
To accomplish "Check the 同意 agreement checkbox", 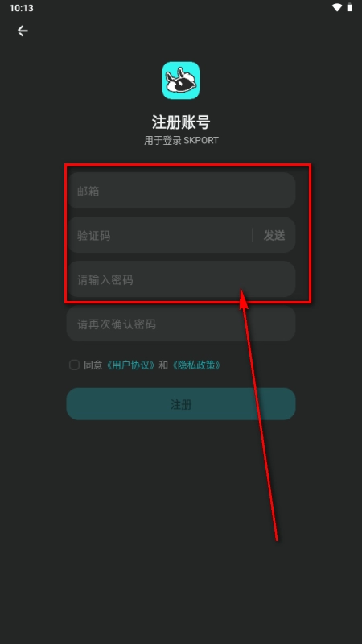I will pos(74,365).
